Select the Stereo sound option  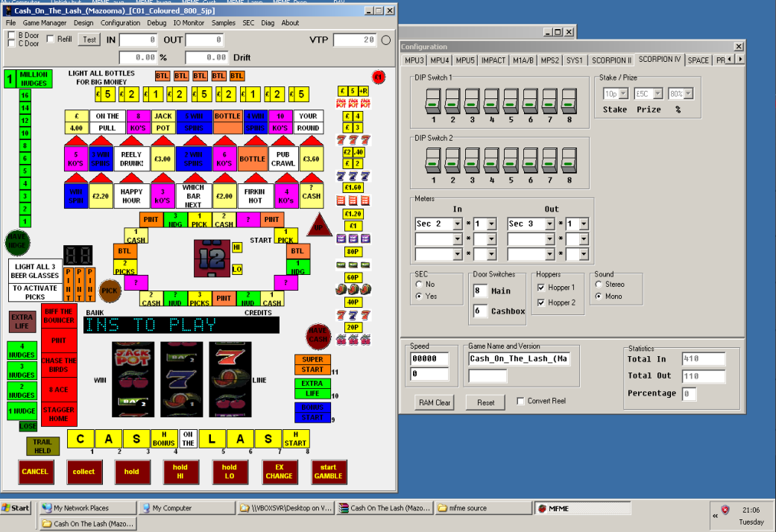(x=599, y=285)
